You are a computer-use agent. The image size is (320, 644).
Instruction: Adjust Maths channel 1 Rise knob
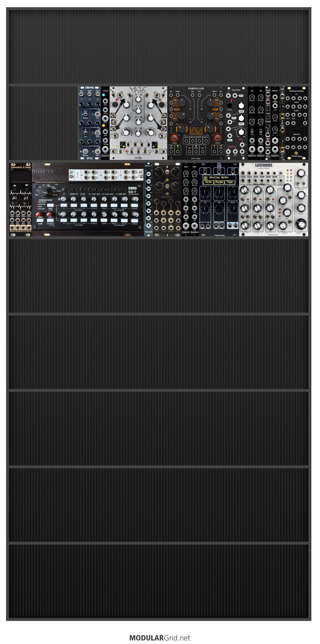click(x=126, y=105)
